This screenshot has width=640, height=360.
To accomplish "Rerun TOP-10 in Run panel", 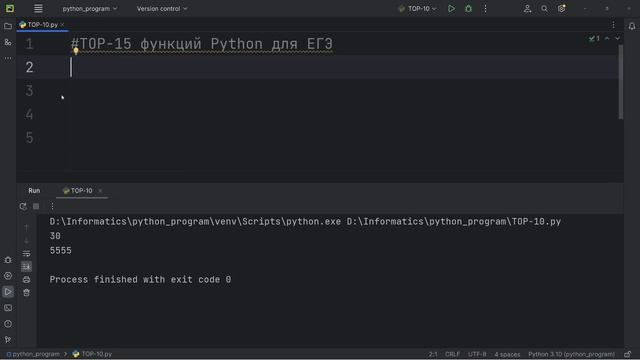I will (23, 207).
